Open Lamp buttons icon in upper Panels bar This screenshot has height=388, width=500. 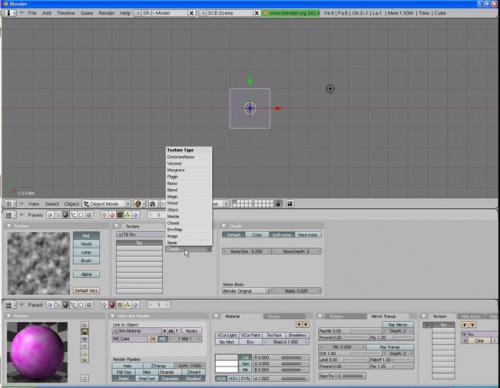click(104, 215)
